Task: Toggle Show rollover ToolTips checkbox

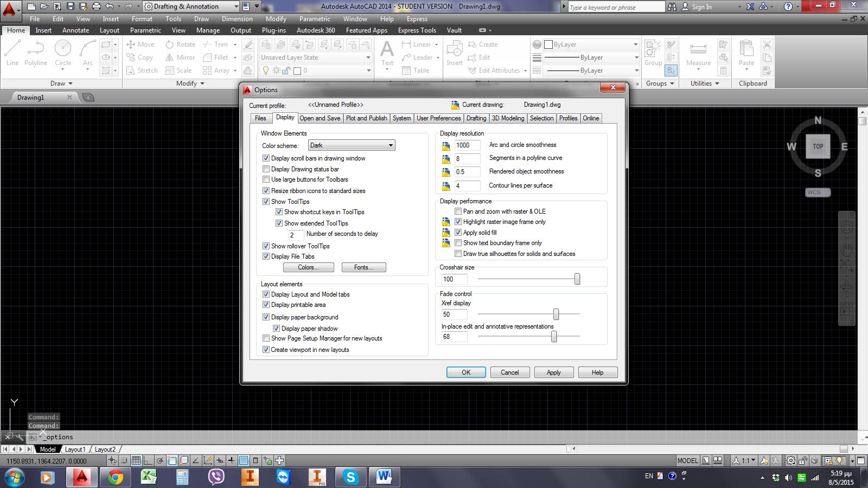Action: [x=266, y=246]
